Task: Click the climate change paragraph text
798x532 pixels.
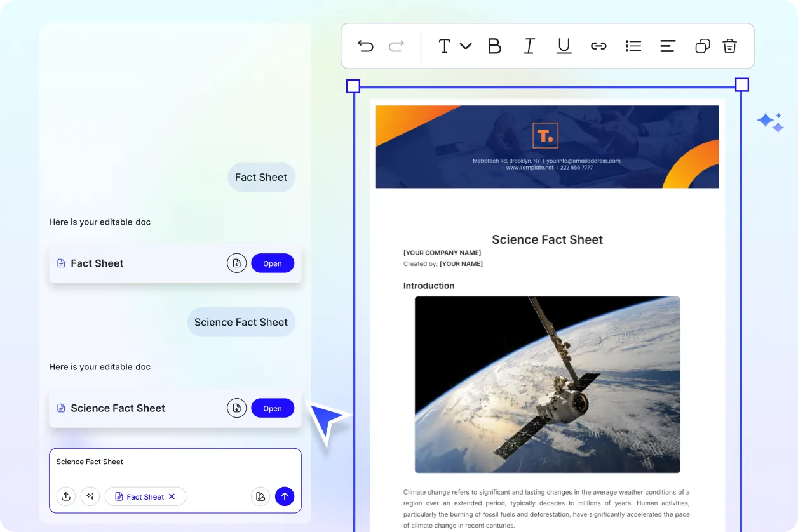Action: pyautogui.click(x=546, y=509)
